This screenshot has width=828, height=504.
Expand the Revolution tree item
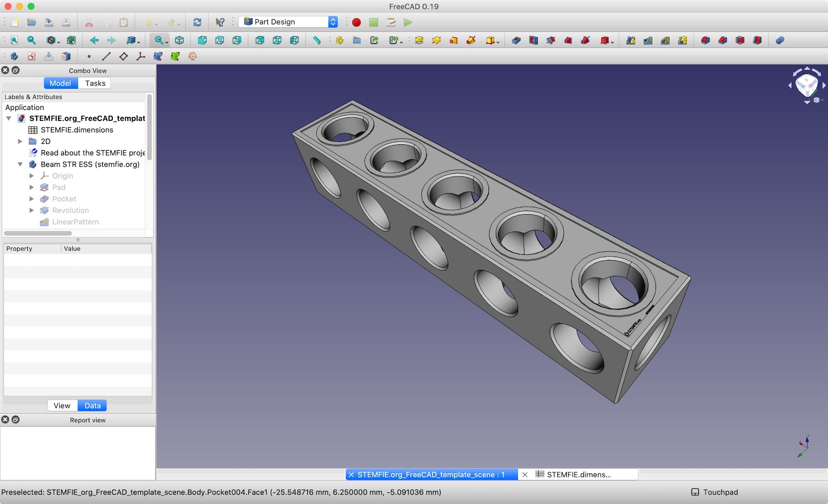32,210
